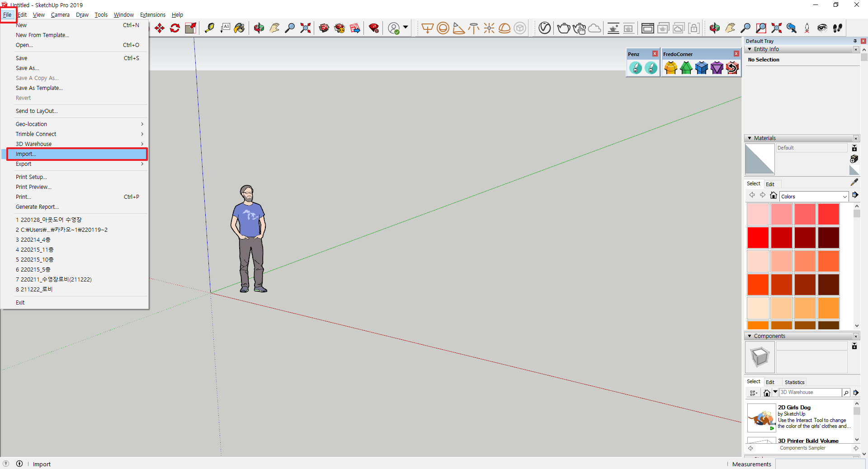
Task: Click the Send to LayOut toolbar icon
Action: tap(355, 28)
